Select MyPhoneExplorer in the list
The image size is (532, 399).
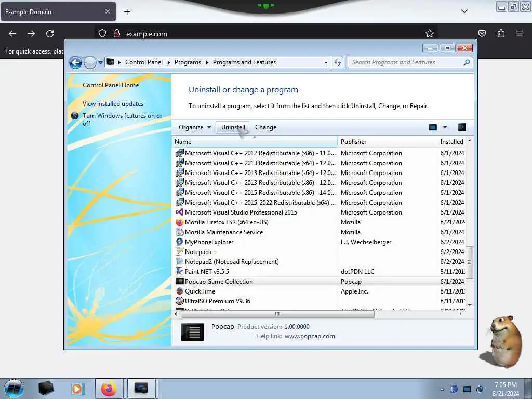[x=319, y=242]
